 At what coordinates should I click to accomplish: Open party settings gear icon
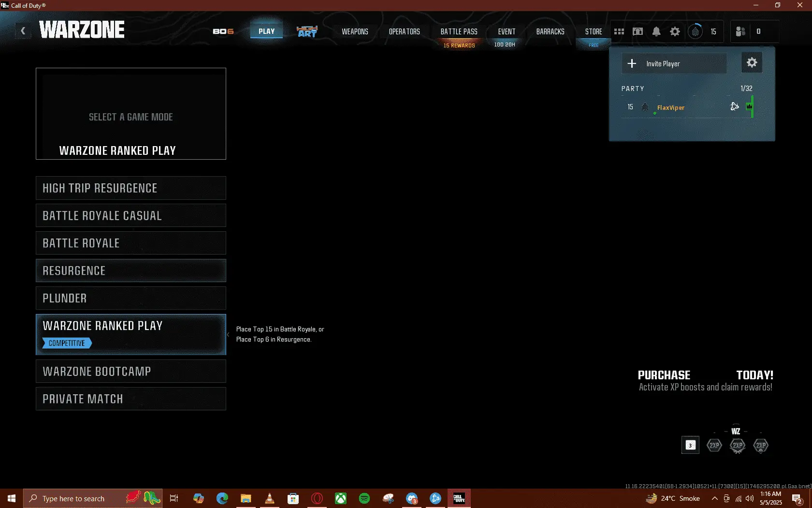tap(752, 62)
